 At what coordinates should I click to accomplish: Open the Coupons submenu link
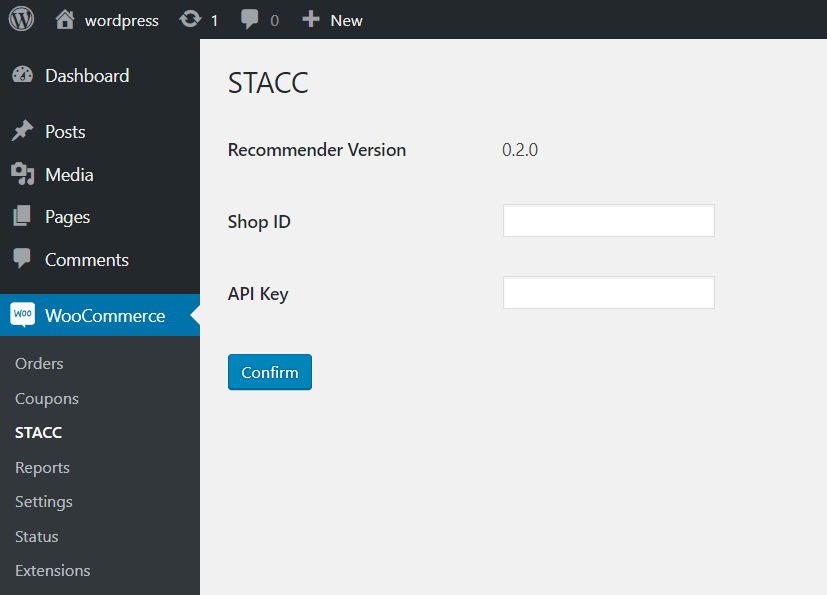tap(46, 399)
